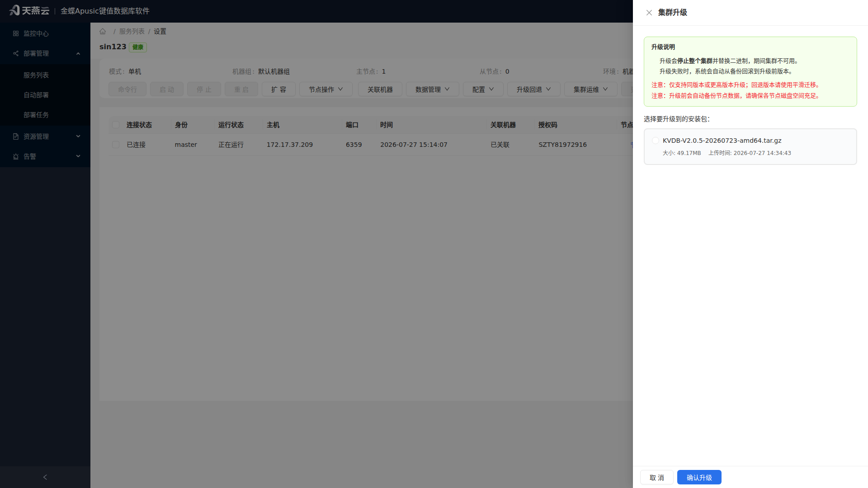Click the 关联机器 button
The image size is (868, 488).
(380, 89)
